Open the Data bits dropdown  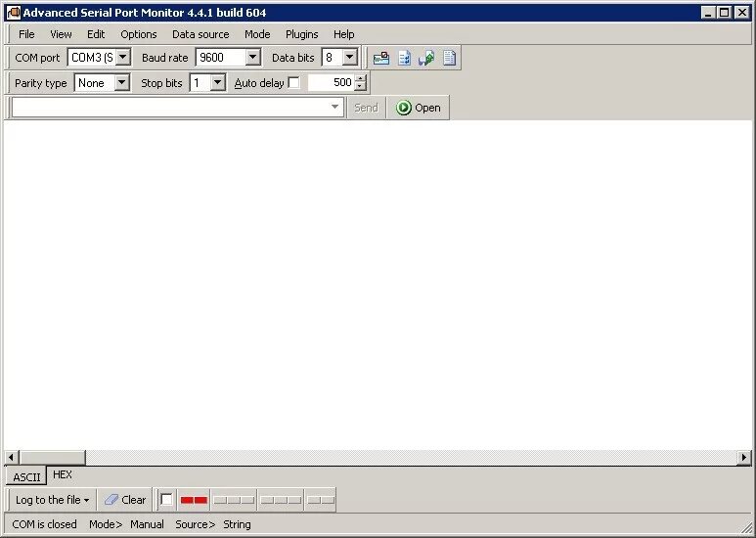tap(349, 58)
